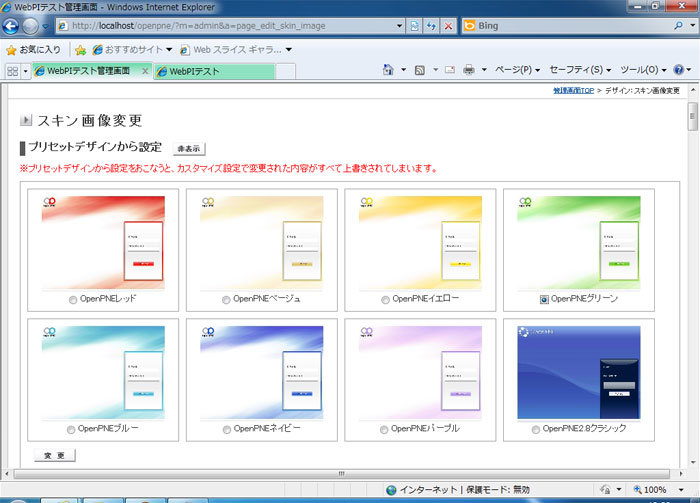Expand the Print dropdown arrow
This screenshot has width=700, height=503.
tap(484, 70)
